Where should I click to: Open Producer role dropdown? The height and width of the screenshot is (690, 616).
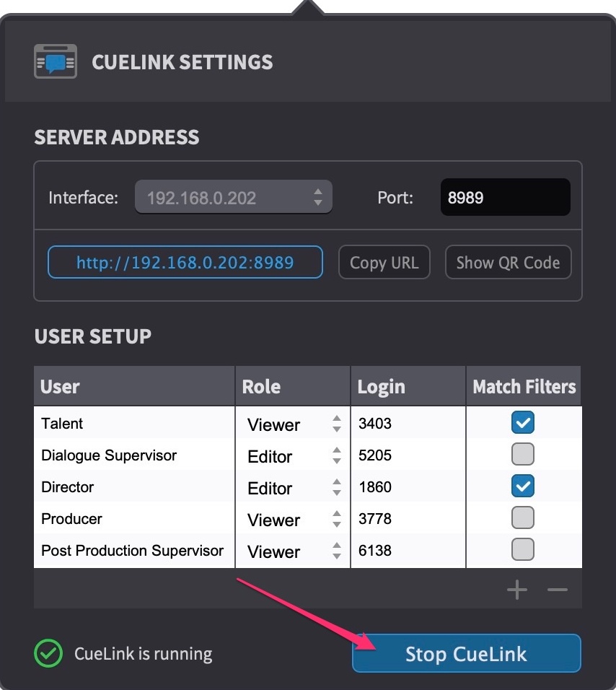click(294, 519)
